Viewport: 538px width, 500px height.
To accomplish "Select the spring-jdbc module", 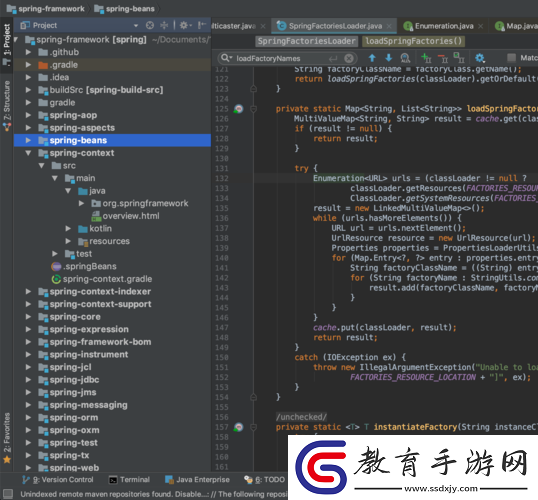I will 69,380.
